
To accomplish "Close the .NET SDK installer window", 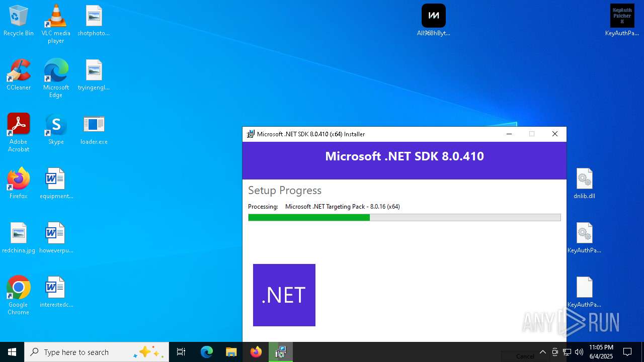I will pyautogui.click(x=555, y=134).
